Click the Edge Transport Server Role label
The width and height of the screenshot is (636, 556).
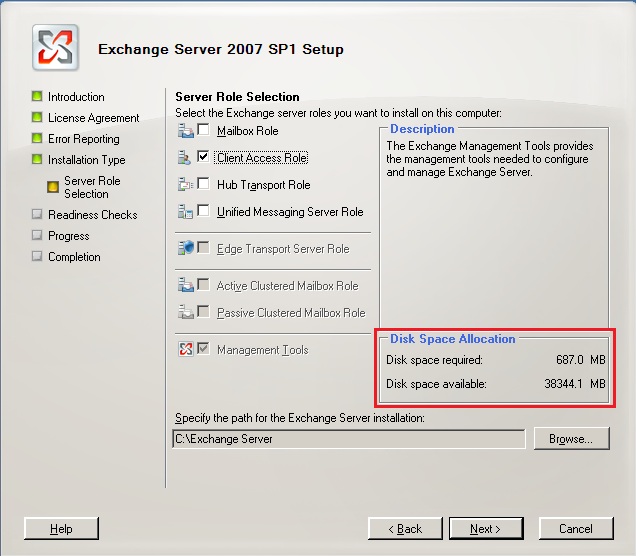(x=283, y=249)
